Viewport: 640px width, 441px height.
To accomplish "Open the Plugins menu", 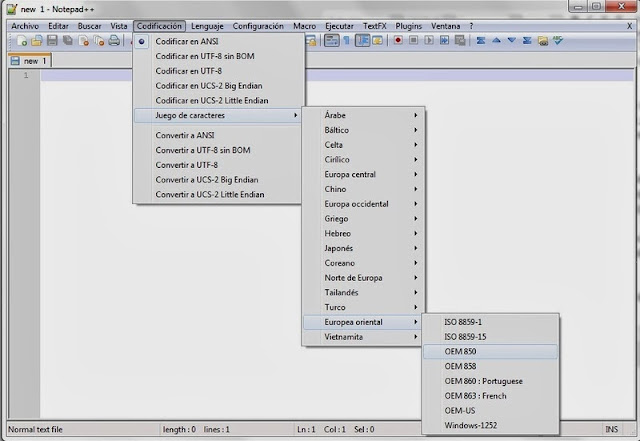I will coord(409,26).
